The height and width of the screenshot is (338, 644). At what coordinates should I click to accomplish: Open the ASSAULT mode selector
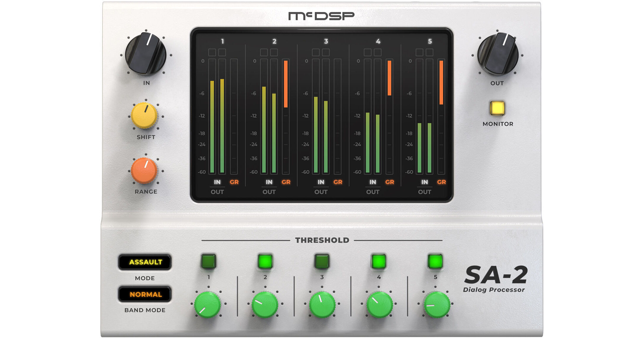coord(145,262)
